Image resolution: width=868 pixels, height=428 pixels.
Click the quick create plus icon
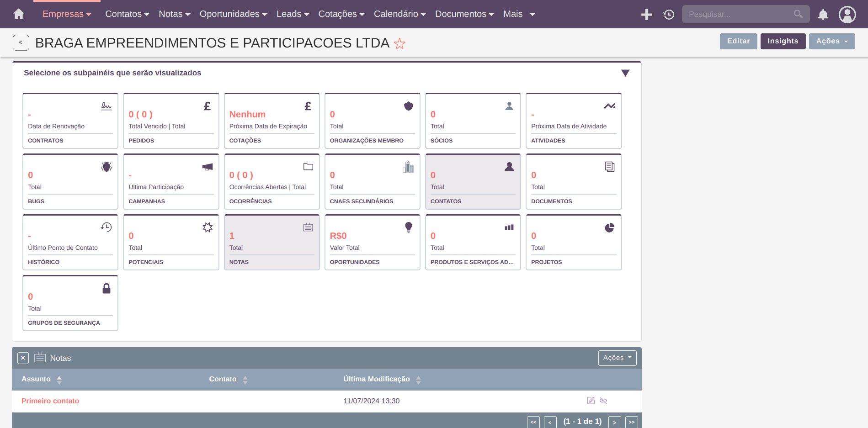(x=646, y=15)
